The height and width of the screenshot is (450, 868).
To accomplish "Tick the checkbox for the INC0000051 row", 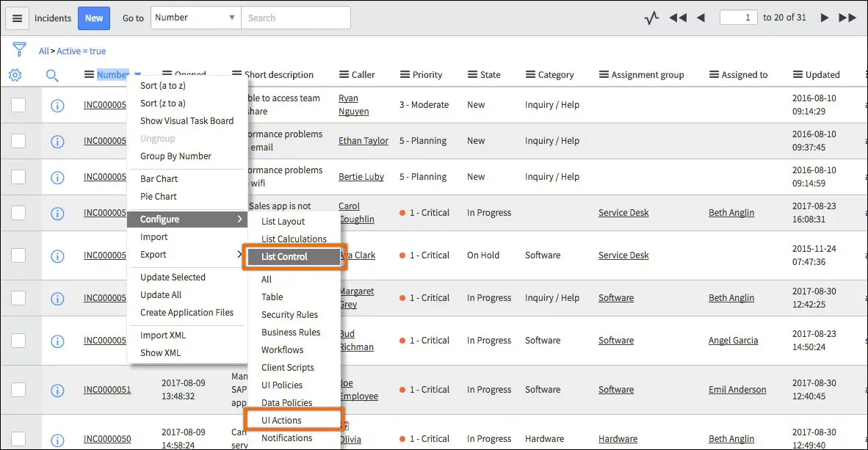I will click(x=18, y=390).
